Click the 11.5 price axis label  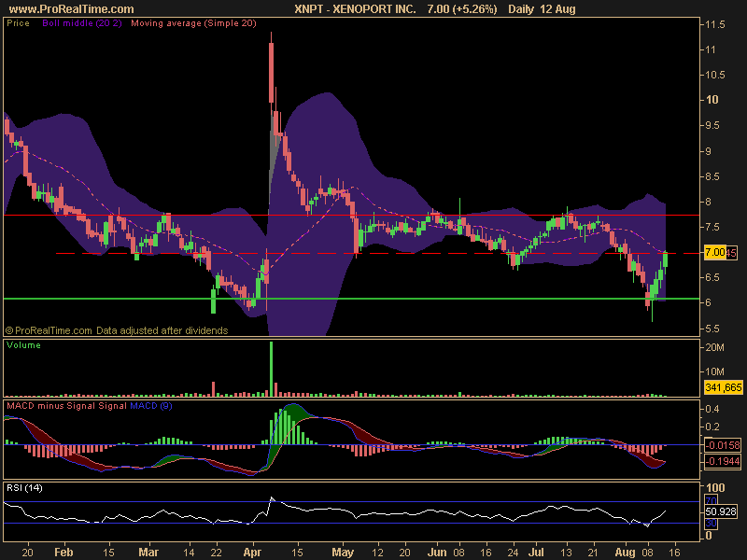(715, 24)
